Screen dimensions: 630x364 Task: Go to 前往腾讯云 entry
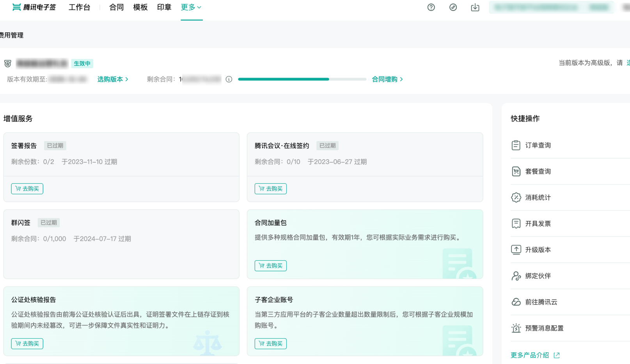pyautogui.click(x=541, y=302)
